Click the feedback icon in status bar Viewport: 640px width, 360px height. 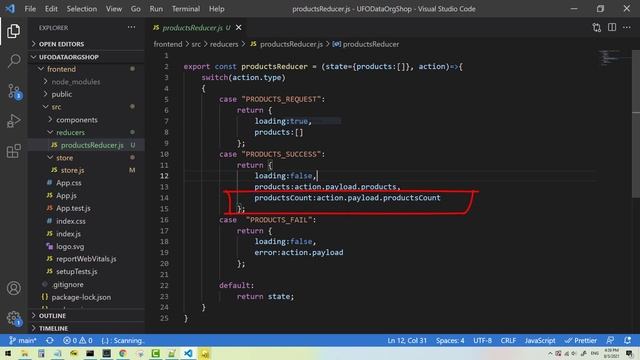pos(610,340)
